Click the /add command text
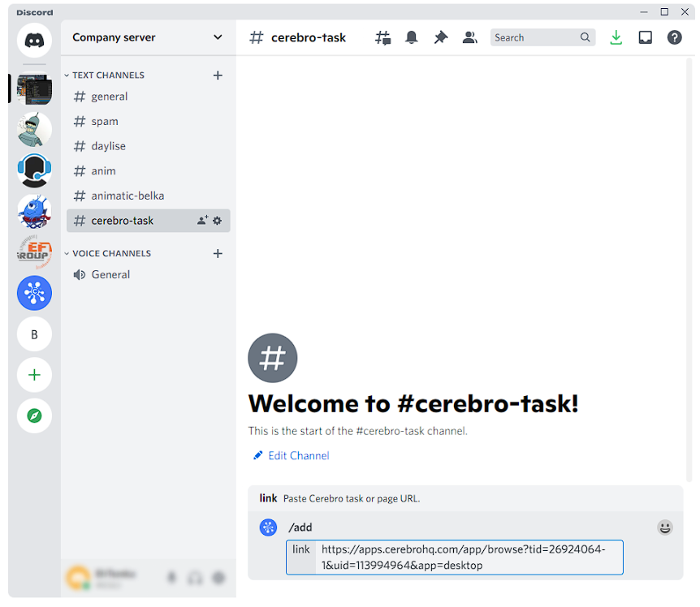 pos(300,527)
